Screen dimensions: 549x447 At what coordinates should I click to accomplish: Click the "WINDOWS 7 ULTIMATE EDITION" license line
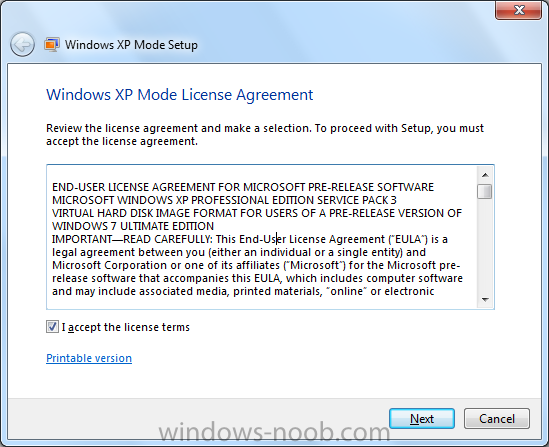[133, 226]
